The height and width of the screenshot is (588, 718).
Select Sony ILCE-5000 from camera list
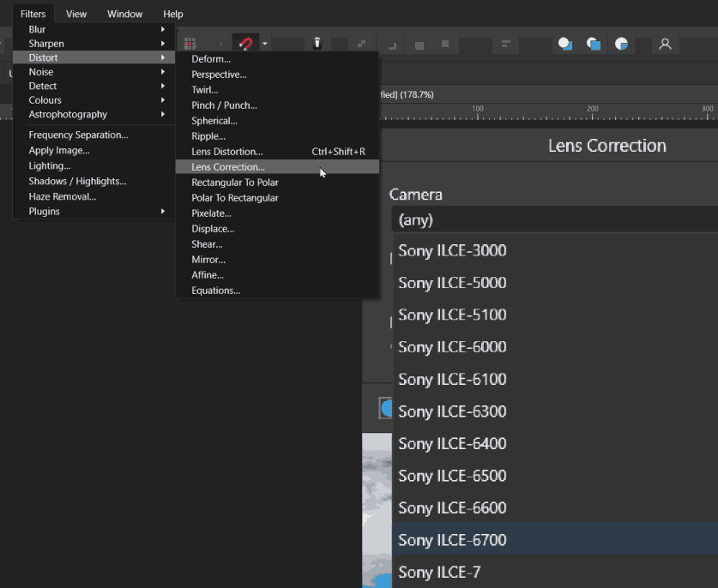555,283
